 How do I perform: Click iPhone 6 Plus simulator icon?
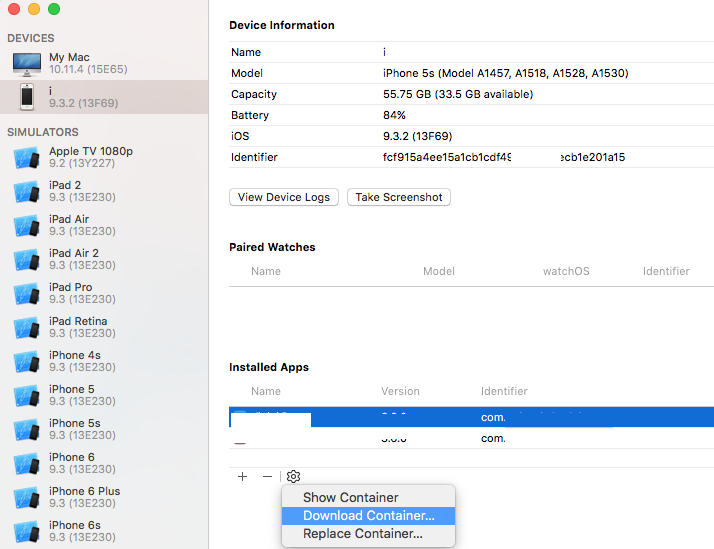26,498
